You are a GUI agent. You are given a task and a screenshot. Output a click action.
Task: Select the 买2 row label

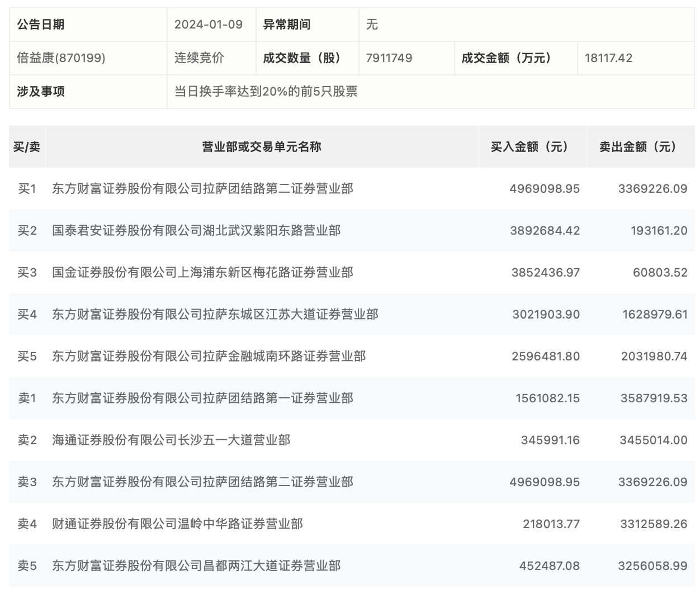click(x=27, y=231)
